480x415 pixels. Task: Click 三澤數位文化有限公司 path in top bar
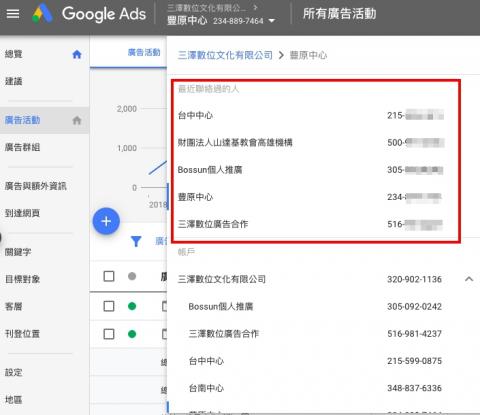[207, 8]
